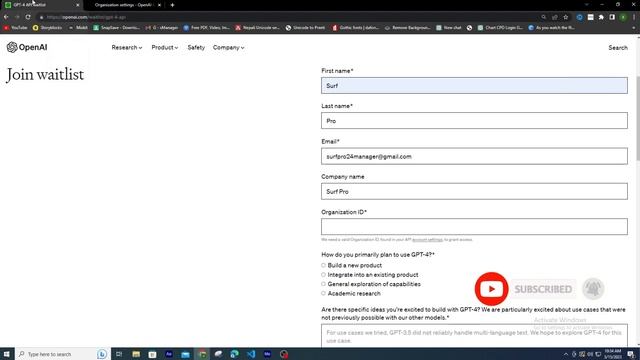Go back using the browser back arrow

coord(6,17)
